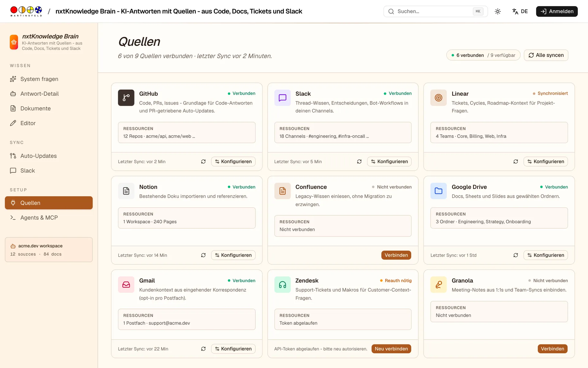Open Slack under Sync in sidebar
588x368 pixels.
pyautogui.click(x=49, y=171)
